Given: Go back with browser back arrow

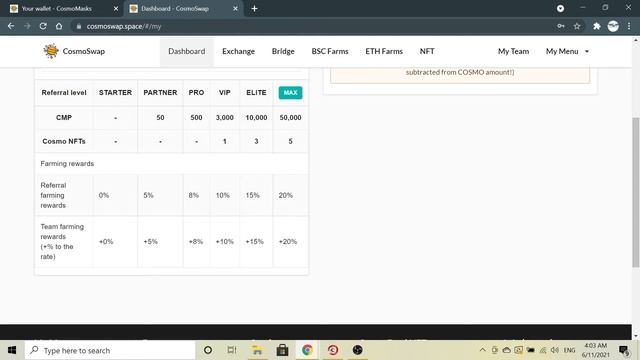Looking at the screenshot, I should tap(11, 26).
